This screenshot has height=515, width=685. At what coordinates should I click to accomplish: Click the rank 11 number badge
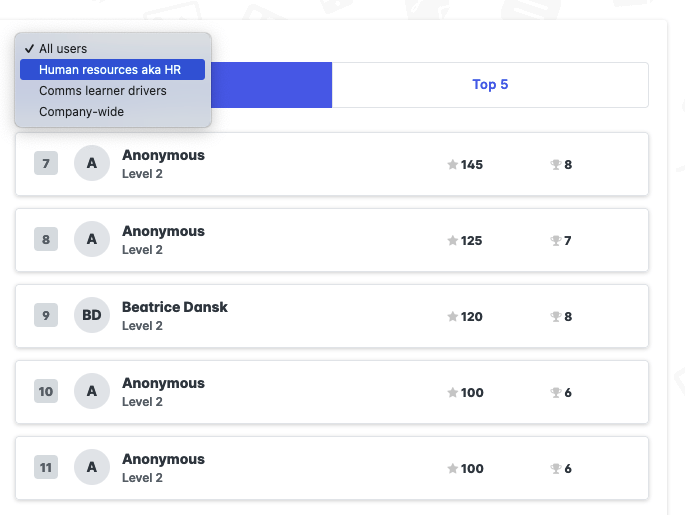46,468
